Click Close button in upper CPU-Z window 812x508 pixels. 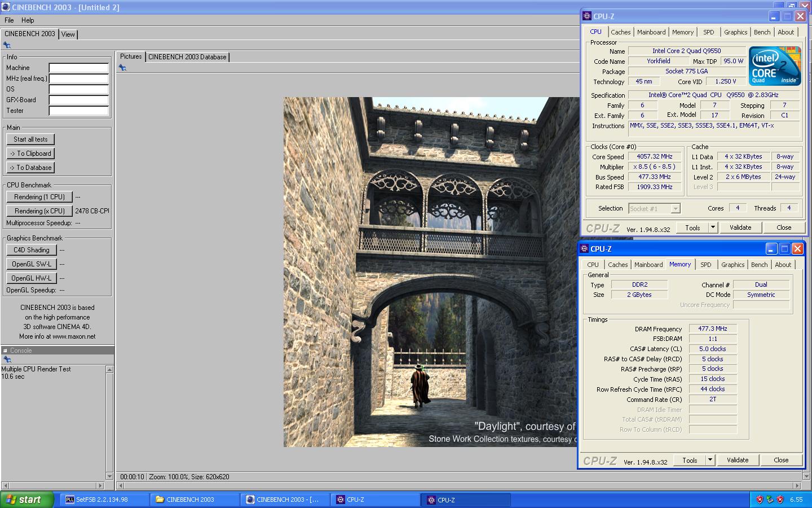(x=784, y=227)
